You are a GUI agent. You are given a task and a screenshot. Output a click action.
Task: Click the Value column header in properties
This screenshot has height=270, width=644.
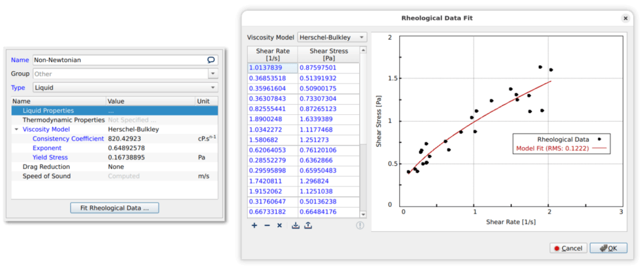150,101
